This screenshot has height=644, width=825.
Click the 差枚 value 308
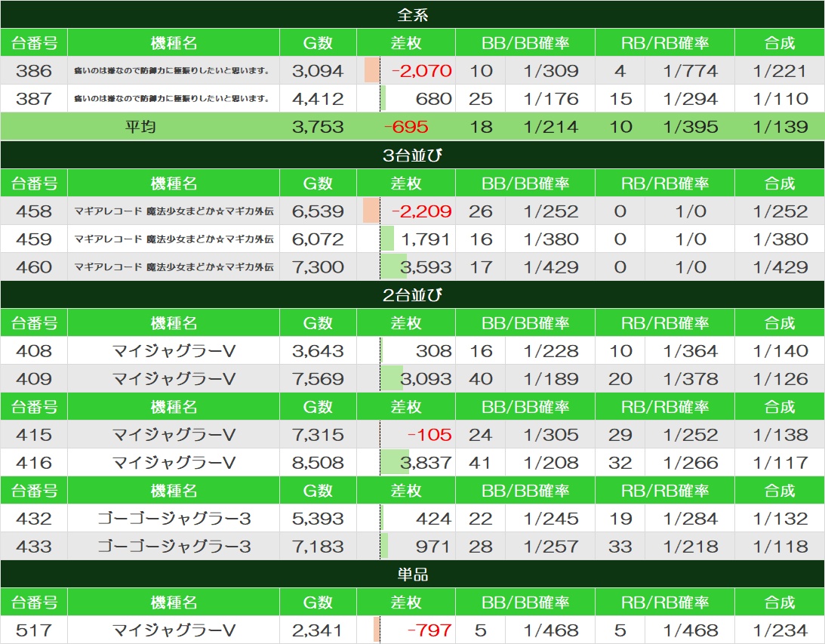[433, 350]
